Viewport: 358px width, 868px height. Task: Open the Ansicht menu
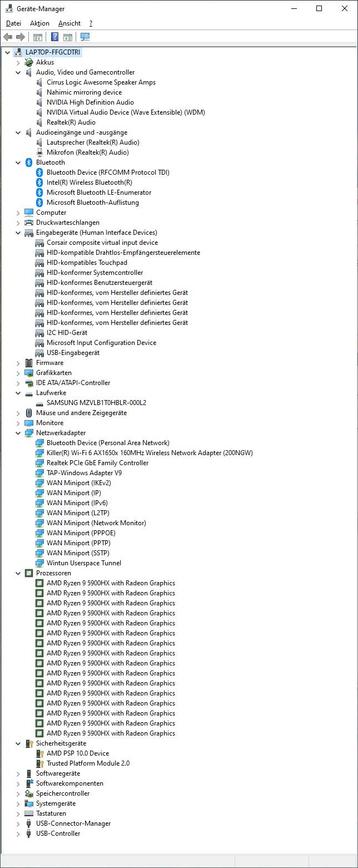(x=69, y=23)
